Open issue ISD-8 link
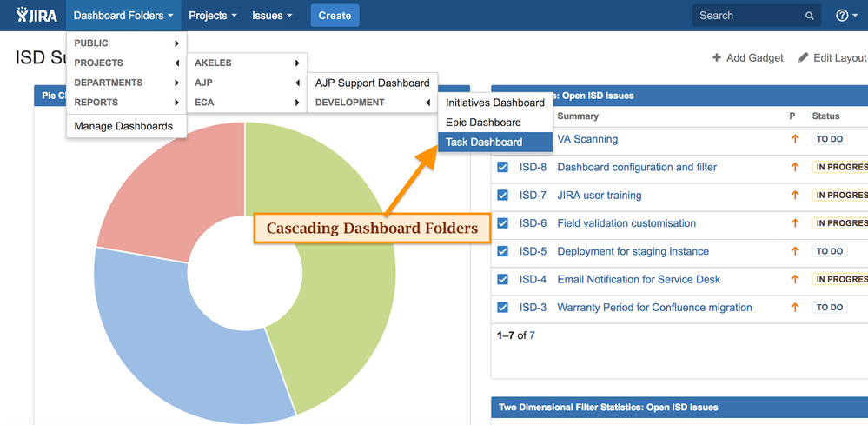The width and height of the screenshot is (868, 425). click(533, 167)
